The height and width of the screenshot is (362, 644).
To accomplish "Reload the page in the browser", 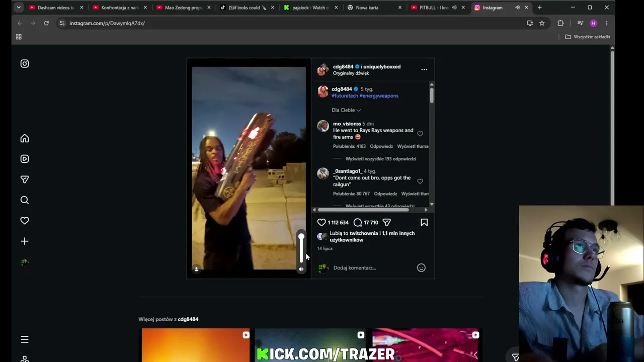I will point(46,23).
